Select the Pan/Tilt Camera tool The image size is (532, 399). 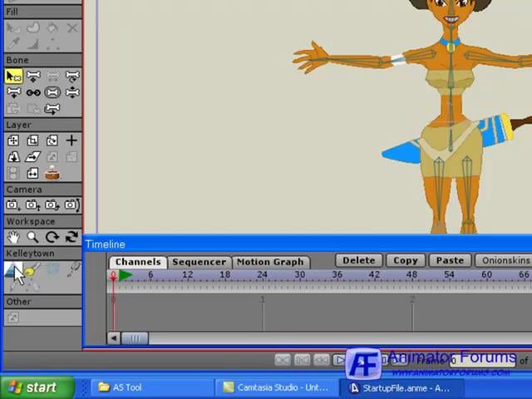click(x=72, y=205)
